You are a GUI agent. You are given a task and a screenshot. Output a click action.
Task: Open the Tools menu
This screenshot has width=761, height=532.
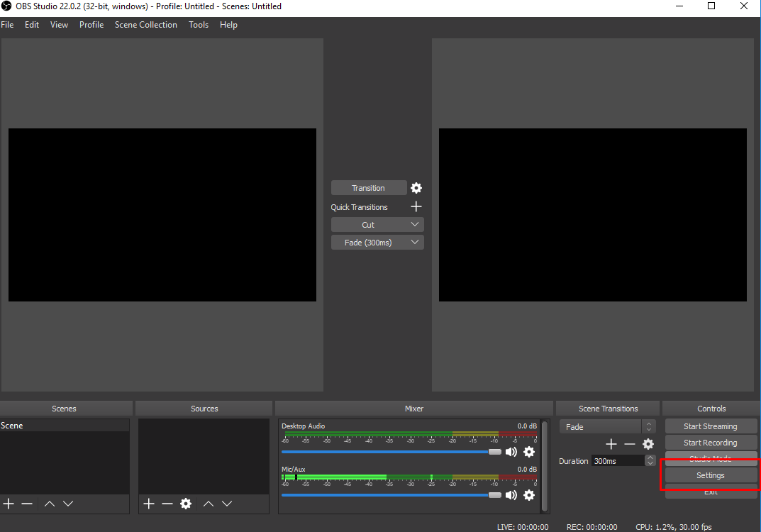pyautogui.click(x=199, y=25)
